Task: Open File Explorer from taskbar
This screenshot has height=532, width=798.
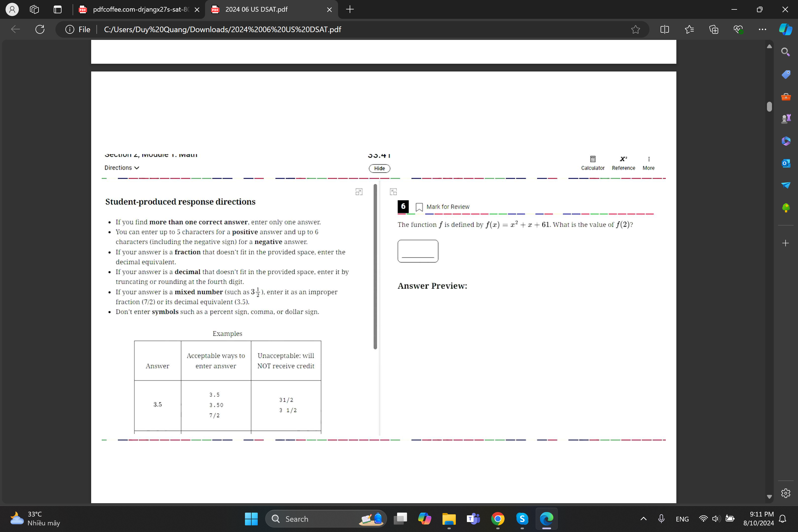Action: [449, 519]
